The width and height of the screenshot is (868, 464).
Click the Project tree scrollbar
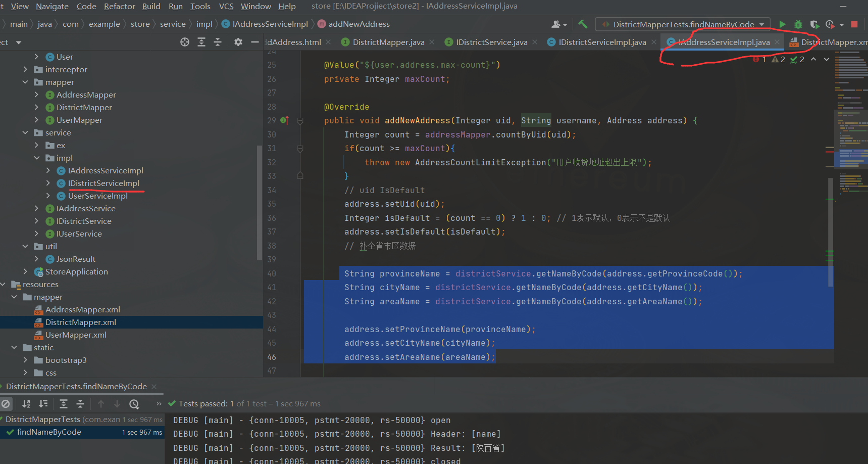tap(260, 202)
